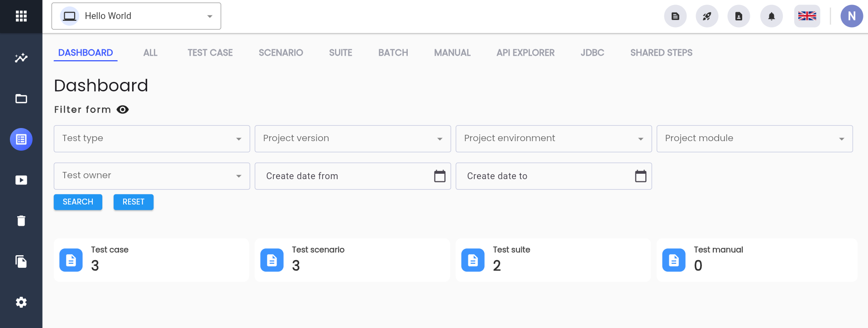Open the notifications bell

pos(772,16)
